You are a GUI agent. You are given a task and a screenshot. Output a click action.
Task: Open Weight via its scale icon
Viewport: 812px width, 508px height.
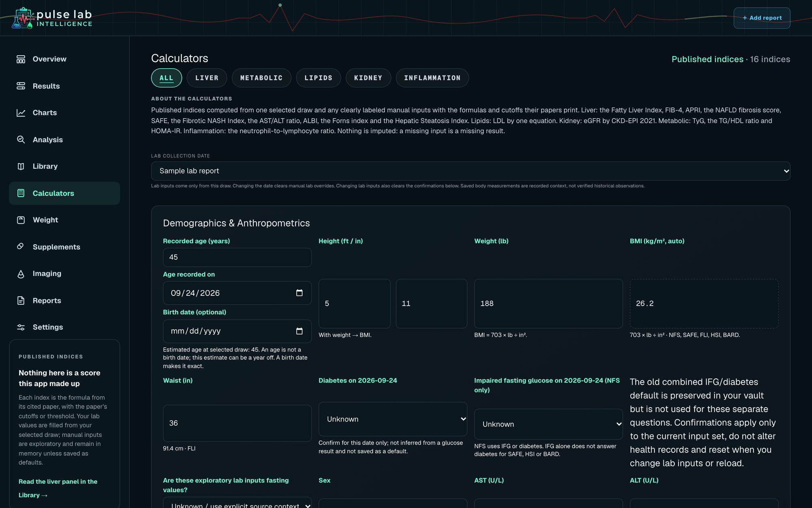[x=21, y=220]
